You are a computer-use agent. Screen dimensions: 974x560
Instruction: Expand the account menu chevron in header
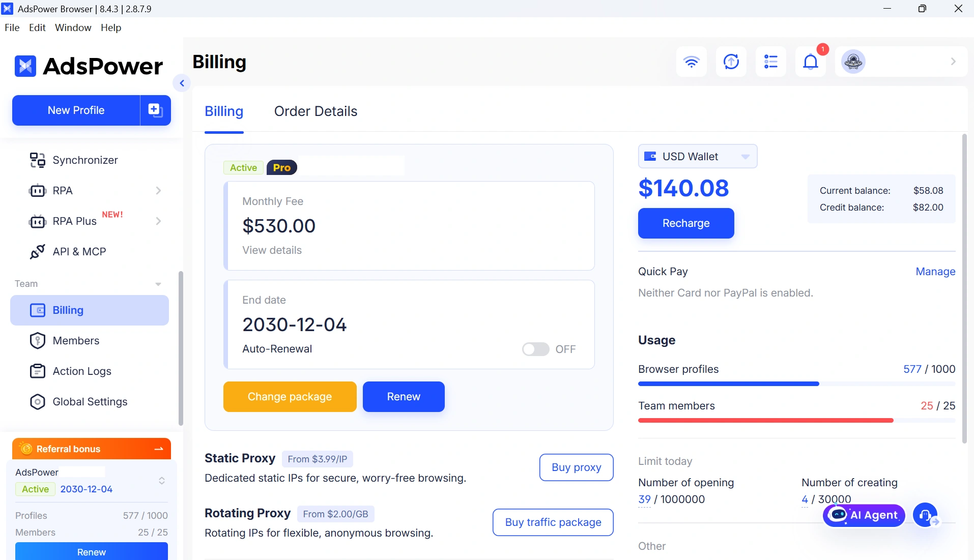point(953,62)
